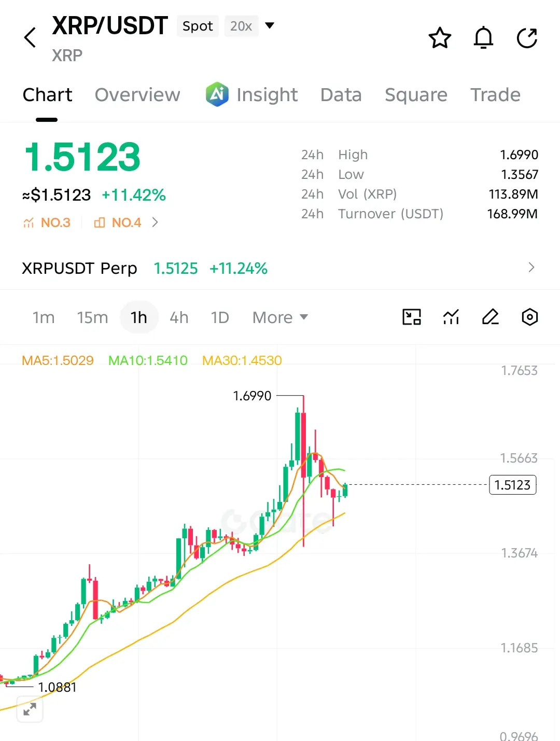The image size is (560, 741).
Task: Open XRPUSDT Perp via right chevron
Action: tap(531, 268)
